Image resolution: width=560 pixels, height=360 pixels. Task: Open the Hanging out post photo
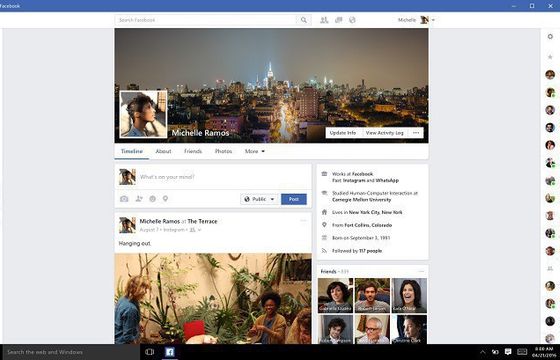tap(213, 299)
